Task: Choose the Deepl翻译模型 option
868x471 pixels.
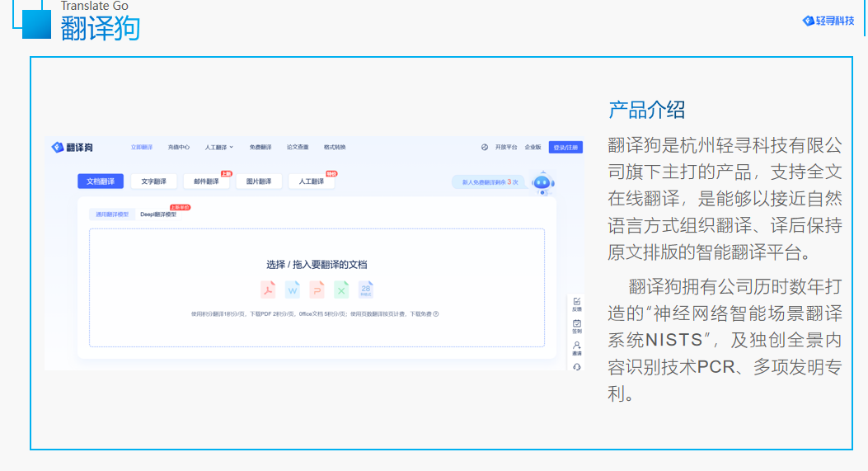Action: (158, 214)
